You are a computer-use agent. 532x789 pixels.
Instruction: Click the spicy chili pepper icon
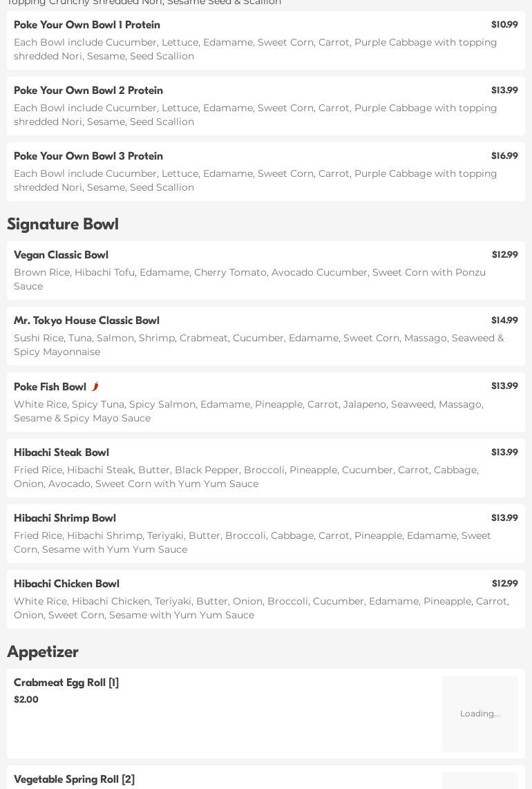95,387
